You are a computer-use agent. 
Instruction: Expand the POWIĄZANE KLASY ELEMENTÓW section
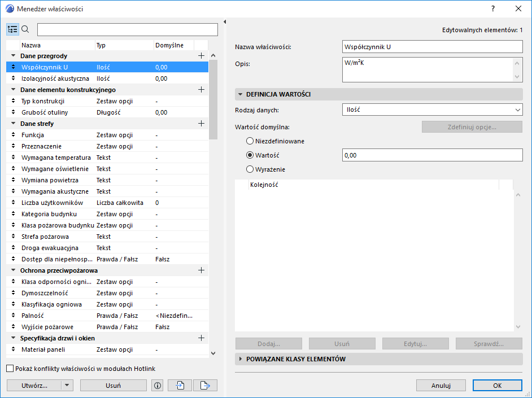pyautogui.click(x=240, y=358)
